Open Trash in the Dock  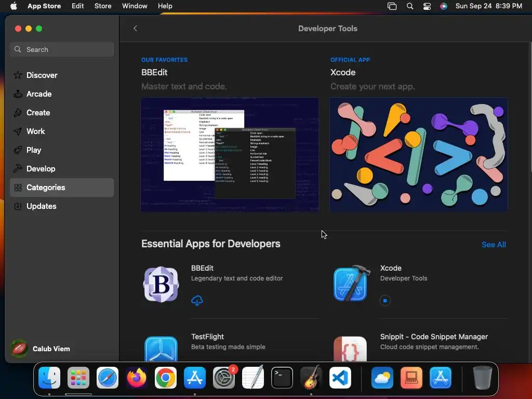pos(482,378)
